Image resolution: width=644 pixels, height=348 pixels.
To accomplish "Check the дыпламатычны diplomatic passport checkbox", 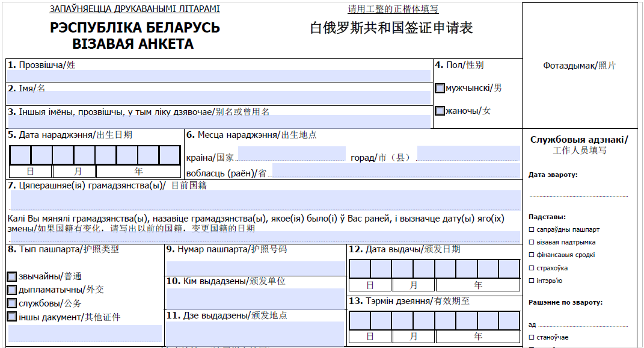I will pos(12,290).
